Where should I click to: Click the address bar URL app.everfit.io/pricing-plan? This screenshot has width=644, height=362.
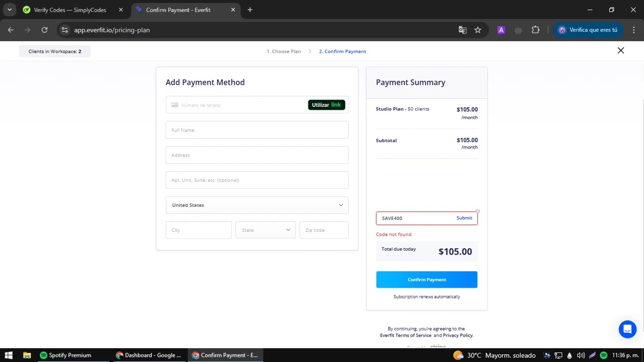pos(112,30)
